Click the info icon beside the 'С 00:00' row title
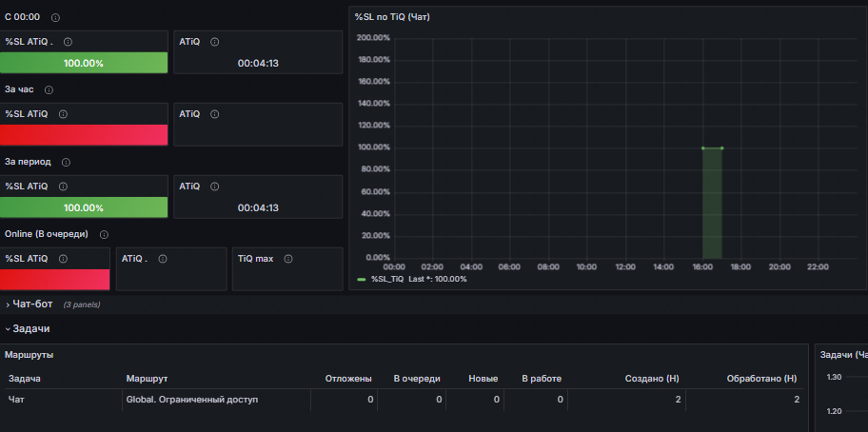This screenshot has width=868, height=432. point(55,18)
